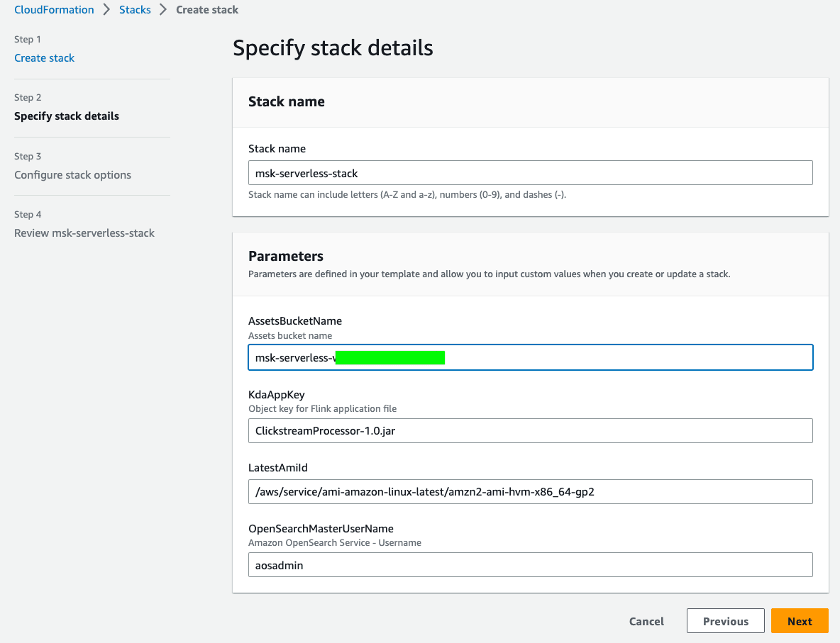Image resolution: width=840 pixels, height=643 pixels.
Task: Click the LatestAmiId input field
Action: 531,491
